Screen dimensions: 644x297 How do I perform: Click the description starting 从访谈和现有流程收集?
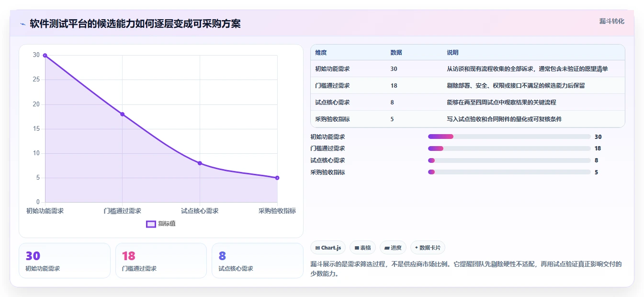tap(527, 69)
